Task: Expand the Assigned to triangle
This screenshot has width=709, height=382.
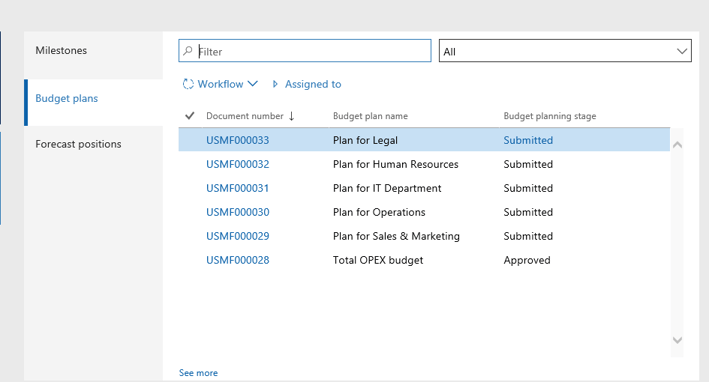Action: tap(274, 84)
